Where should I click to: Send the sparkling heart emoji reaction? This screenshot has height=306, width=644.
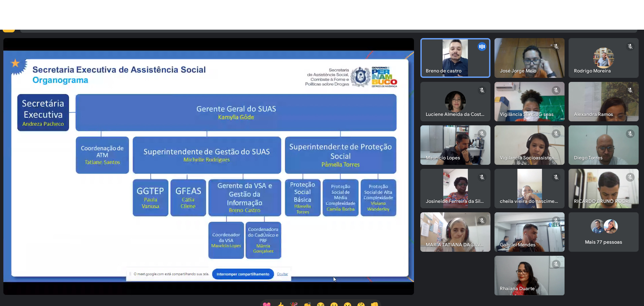tap(267, 304)
